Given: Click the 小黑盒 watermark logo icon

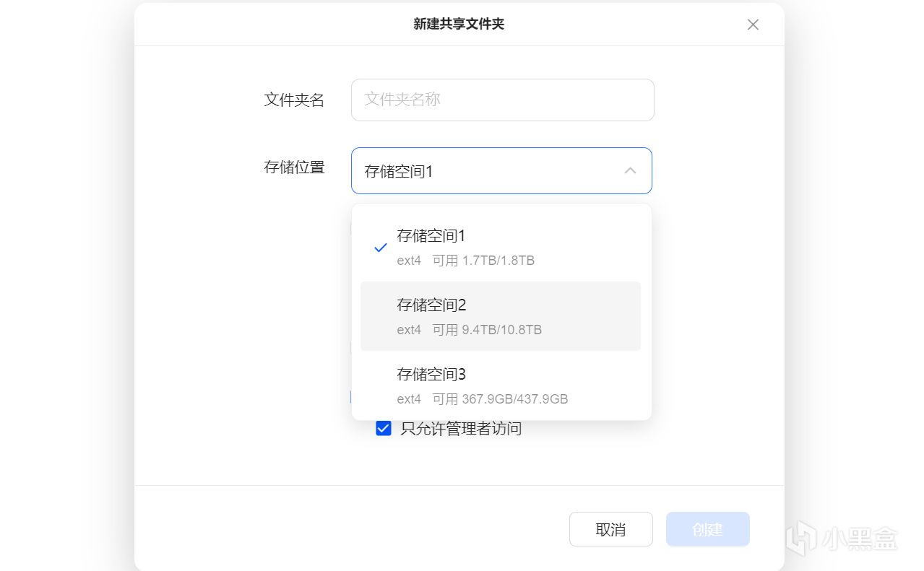Looking at the screenshot, I should pyautogui.click(x=801, y=538).
